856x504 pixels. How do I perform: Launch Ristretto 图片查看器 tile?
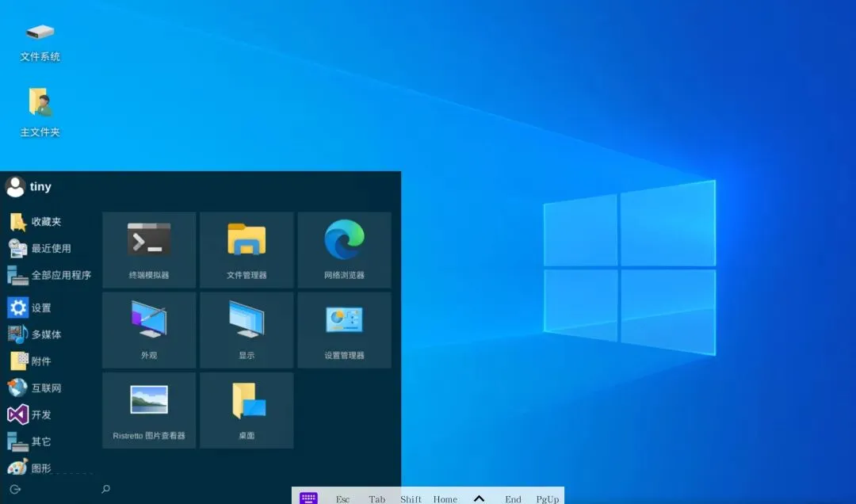149,410
